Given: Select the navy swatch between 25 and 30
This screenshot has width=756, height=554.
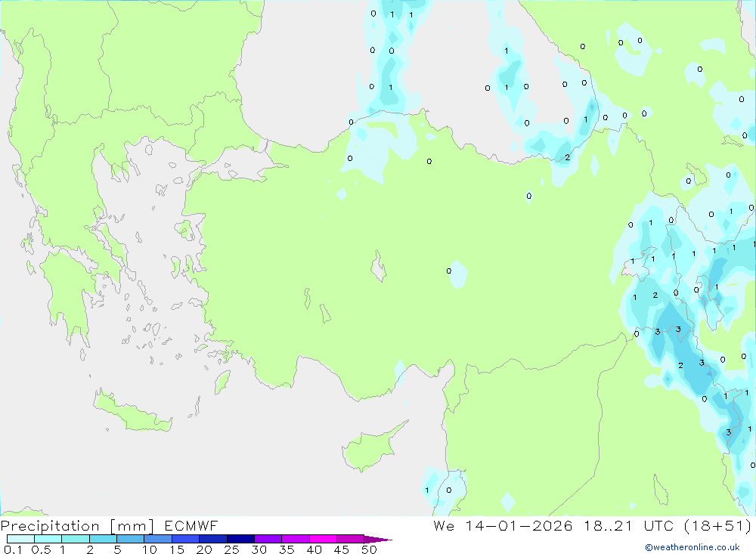Looking at the screenshot, I should 240,539.
